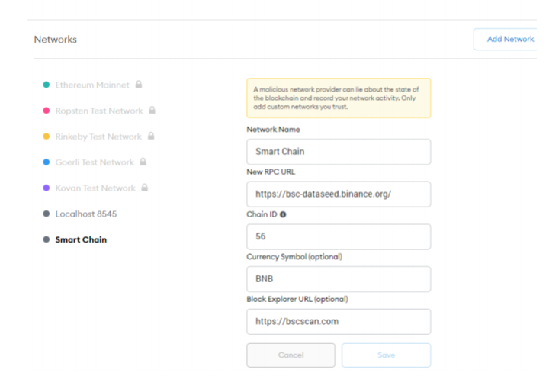Click the lock icon beside Kovan Test Network
The image size is (549, 392).
tap(145, 188)
